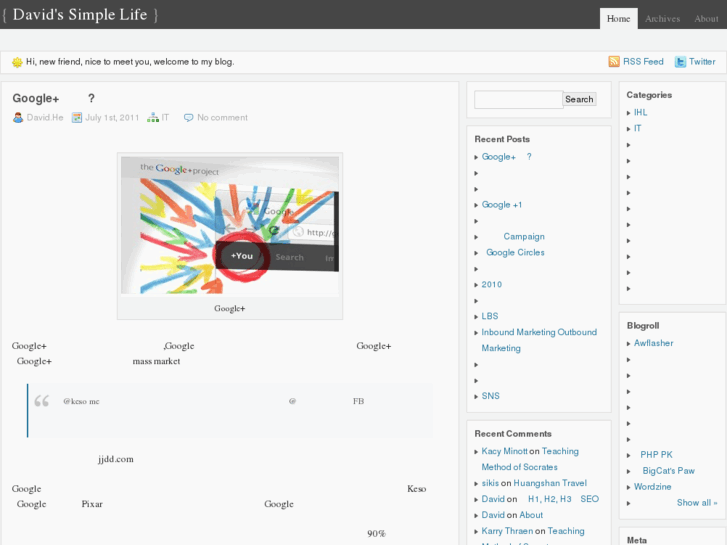Open the Google+ project image thumbnail
The width and height of the screenshot is (727, 545).
230,225
